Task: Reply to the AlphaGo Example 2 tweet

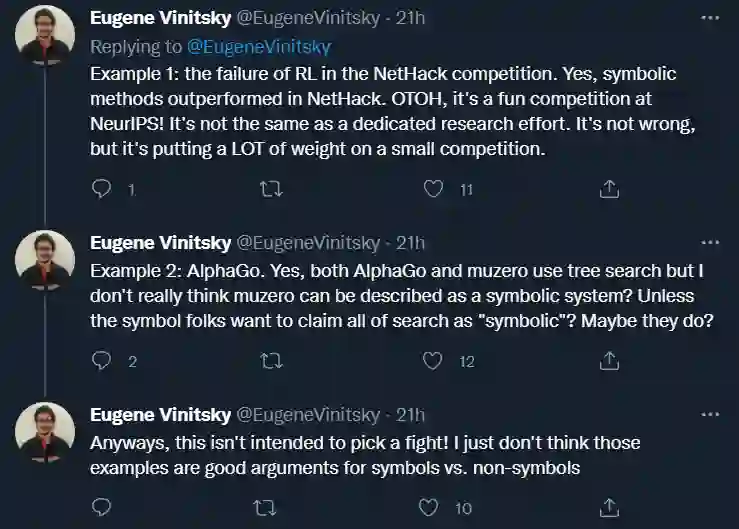Action: [x=101, y=361]
